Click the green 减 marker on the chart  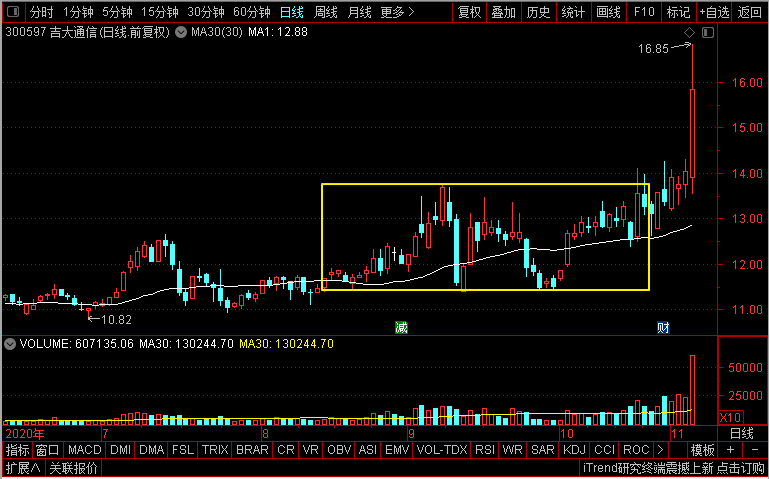401,328
